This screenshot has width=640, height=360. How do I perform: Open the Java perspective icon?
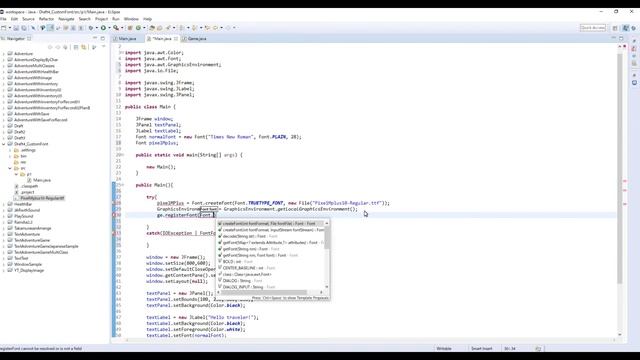(x=626, y=28)
